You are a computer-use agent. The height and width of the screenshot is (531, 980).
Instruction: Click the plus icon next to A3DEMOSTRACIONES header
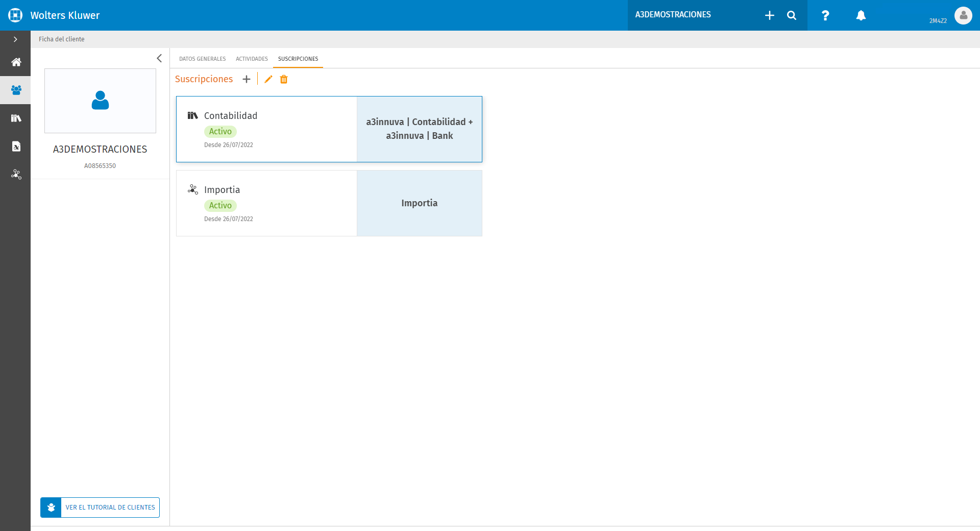(x=770, y=15)
